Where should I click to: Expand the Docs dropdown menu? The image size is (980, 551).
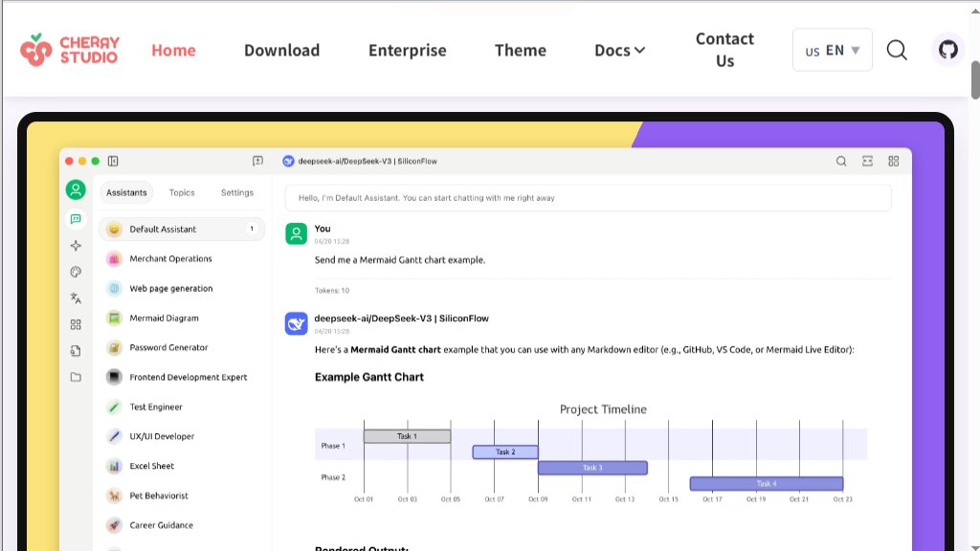coord(619,50)
